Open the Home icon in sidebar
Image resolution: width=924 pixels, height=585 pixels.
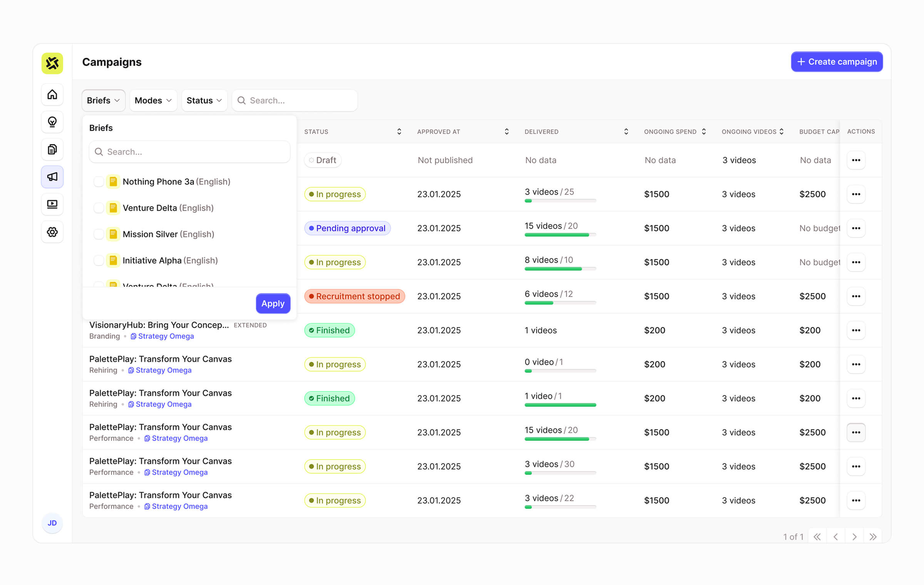coord(52,95)
